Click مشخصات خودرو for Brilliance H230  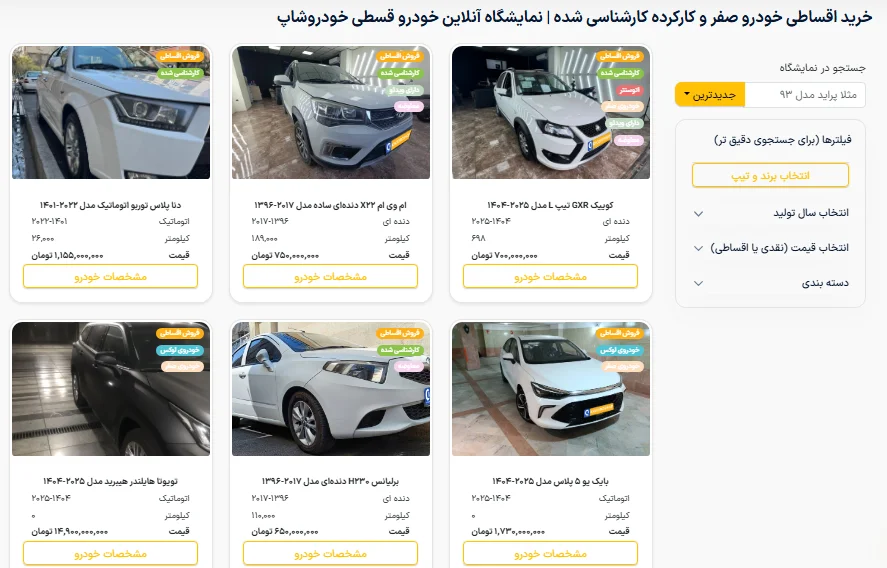330,553
